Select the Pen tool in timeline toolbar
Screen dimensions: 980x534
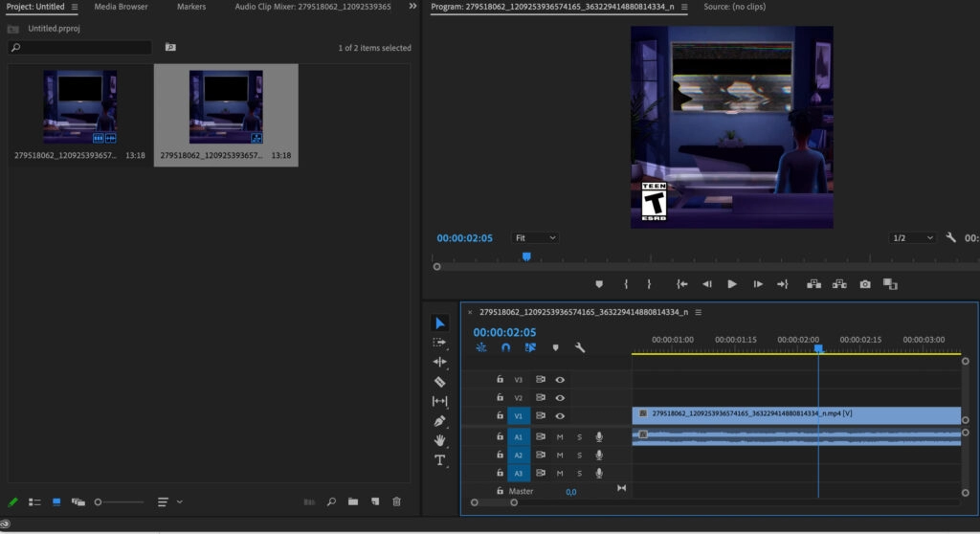tap(440, 421)
